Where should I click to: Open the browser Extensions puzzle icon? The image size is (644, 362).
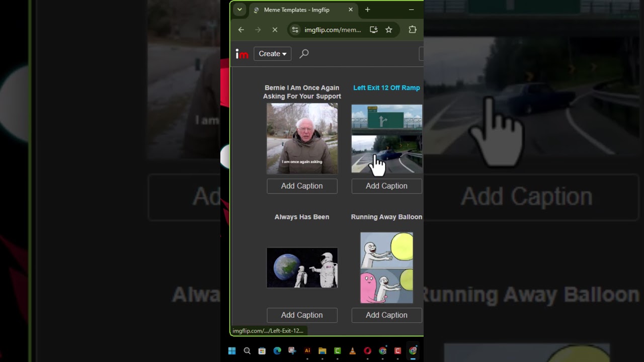tap(413, 30)
